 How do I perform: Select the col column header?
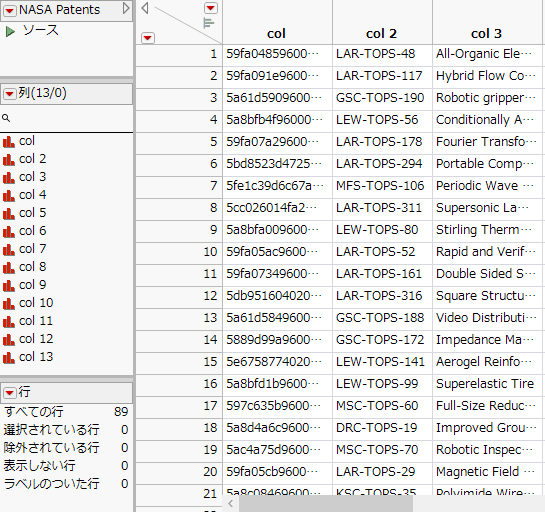point(277,22)
